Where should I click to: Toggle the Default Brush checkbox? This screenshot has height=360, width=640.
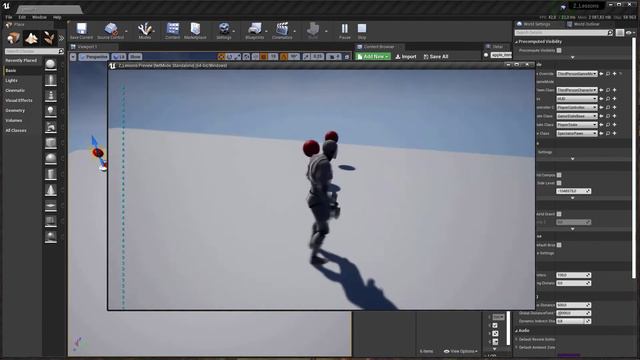[559, 245]
